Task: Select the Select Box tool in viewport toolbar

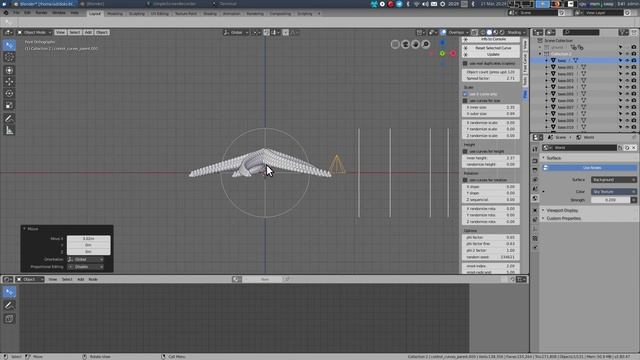Action: coord(9,45)
